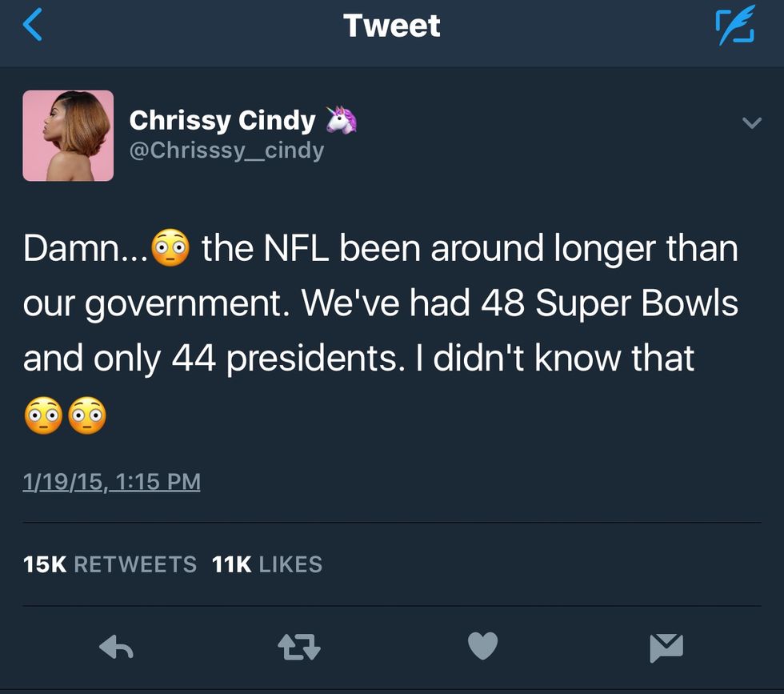Viewport: 784px width, 694px height.
Task: Retweet this tweet with the arrows icon
Action: click(298, 646)
